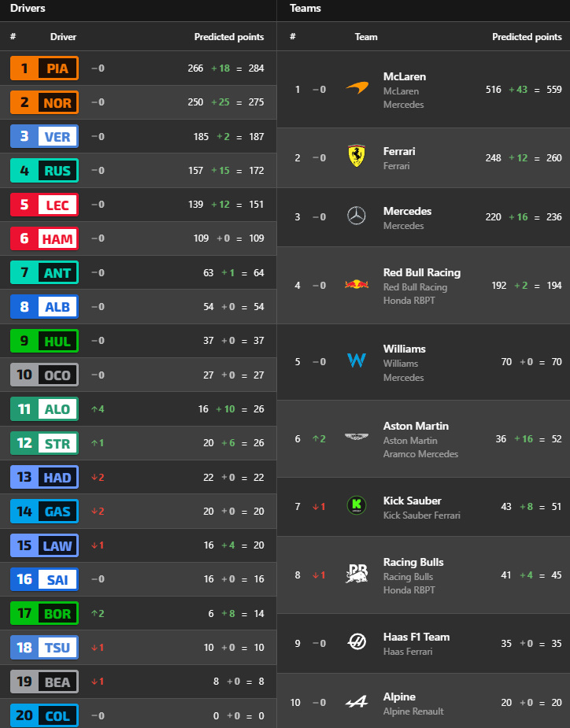The width and height of the screenshot is (570, 728).
Task: Select the ALB driver badge
Action: click(x=45, y=306)
